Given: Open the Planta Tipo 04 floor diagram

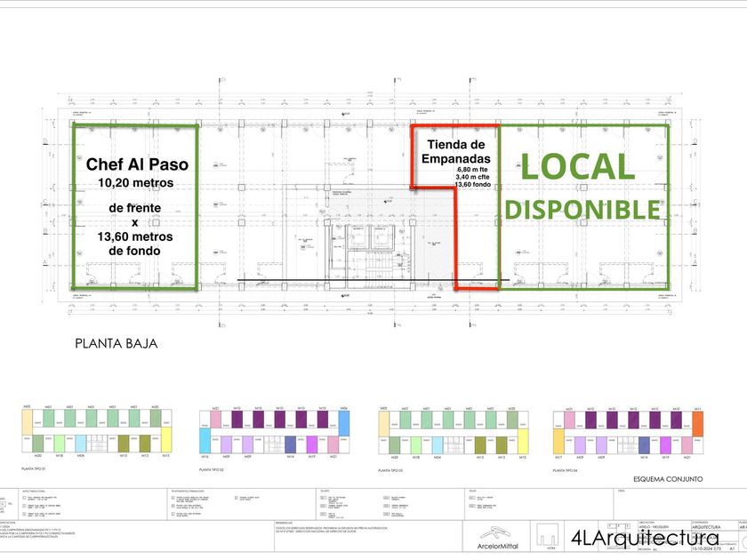Looking at the screenshot, I should [x=628, y=432].
